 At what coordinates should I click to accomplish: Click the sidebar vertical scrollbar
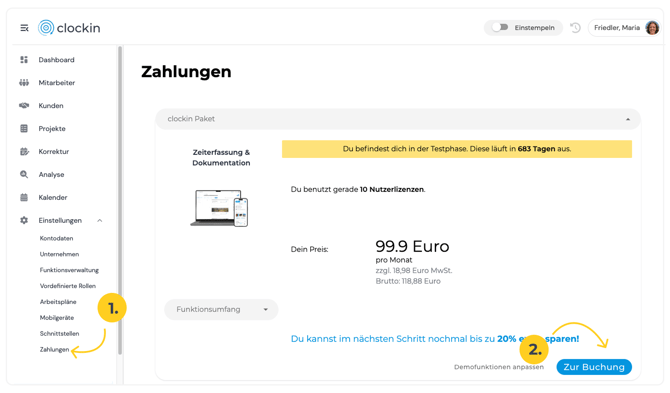pyautogui.click(x=120, y=200)
